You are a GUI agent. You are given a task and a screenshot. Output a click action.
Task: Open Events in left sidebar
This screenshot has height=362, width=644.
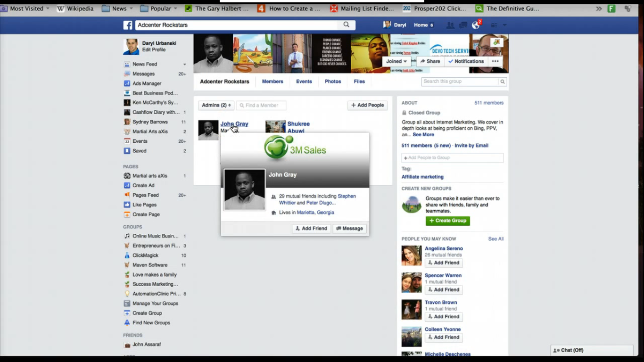pos(140,141)
